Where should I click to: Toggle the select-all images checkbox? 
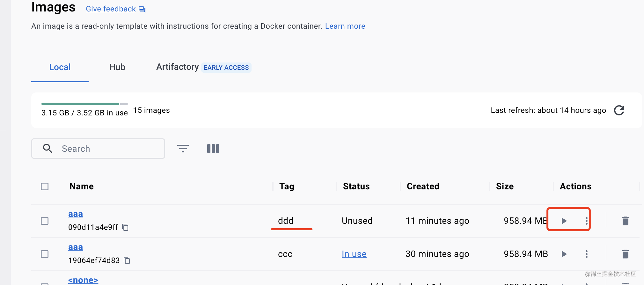(45, 186)
